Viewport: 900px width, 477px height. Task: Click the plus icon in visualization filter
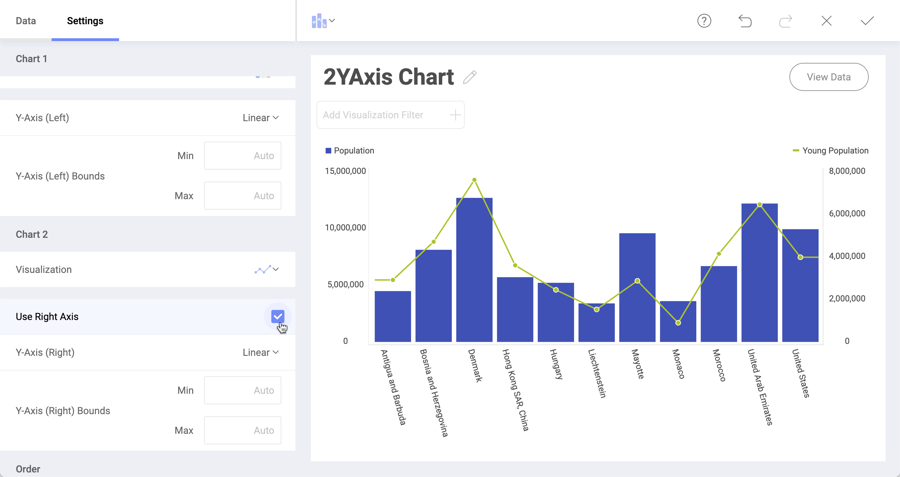[x=455, y=115]
